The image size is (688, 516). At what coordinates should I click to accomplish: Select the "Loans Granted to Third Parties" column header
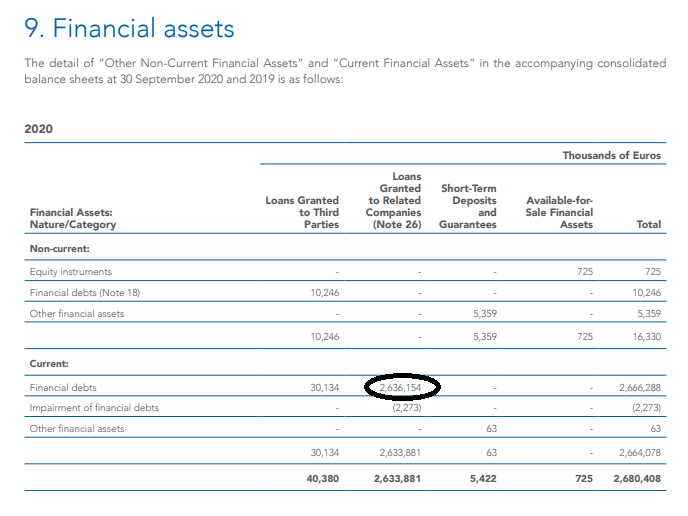302,212
